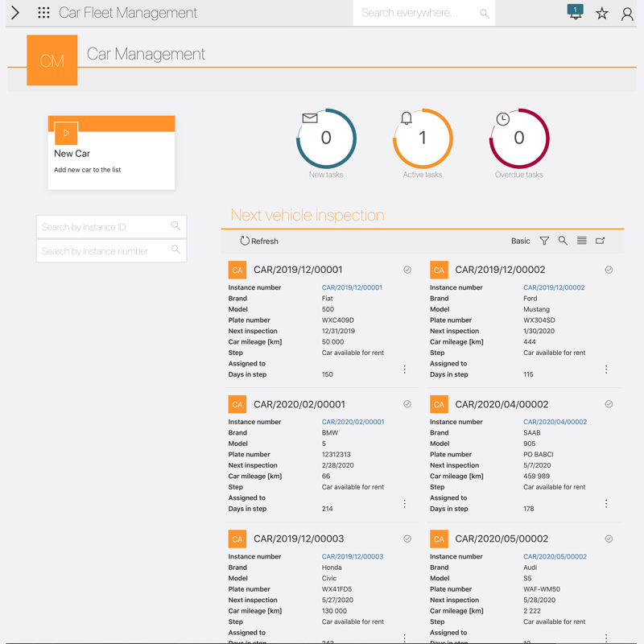Click the export icon in report toolbar
This screenshot has width=644, height=644.
tap(601, 241)
